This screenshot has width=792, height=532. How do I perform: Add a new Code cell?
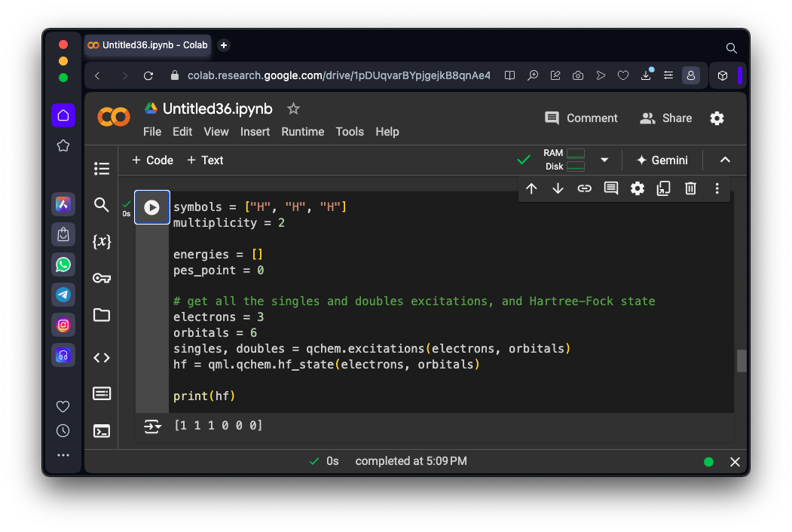152,160
